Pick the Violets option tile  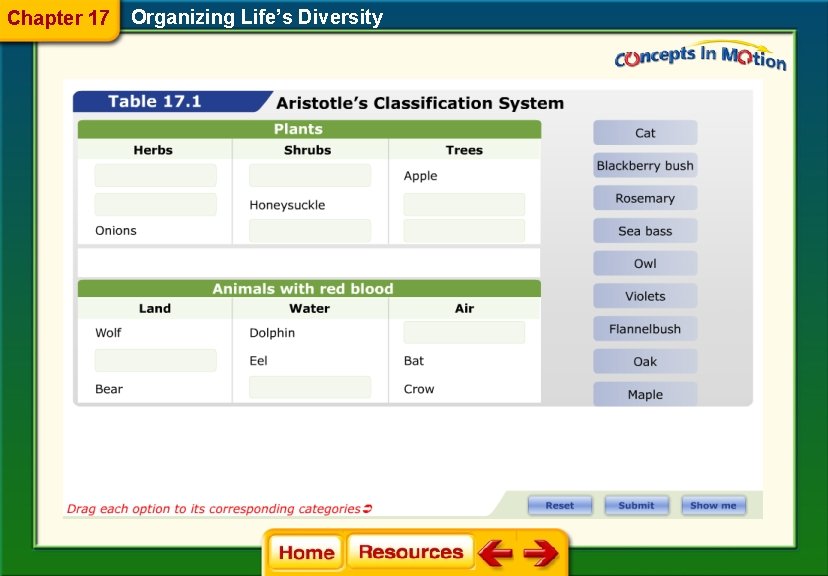point(645,296)
